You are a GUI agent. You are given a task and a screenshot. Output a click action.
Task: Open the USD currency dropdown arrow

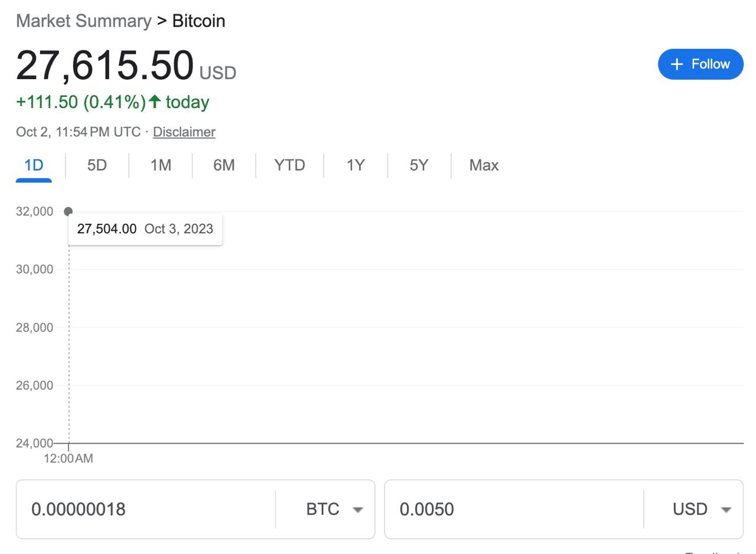click(726, 510)
